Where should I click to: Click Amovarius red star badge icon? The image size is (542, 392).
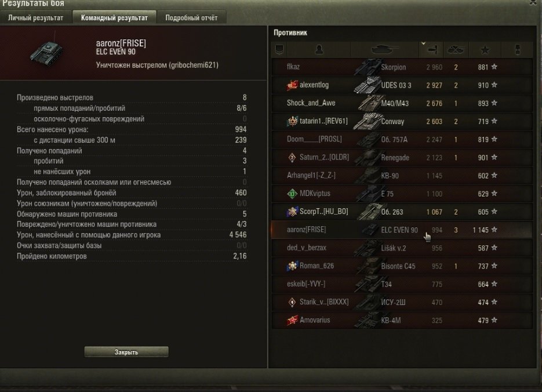pos(292,320)
